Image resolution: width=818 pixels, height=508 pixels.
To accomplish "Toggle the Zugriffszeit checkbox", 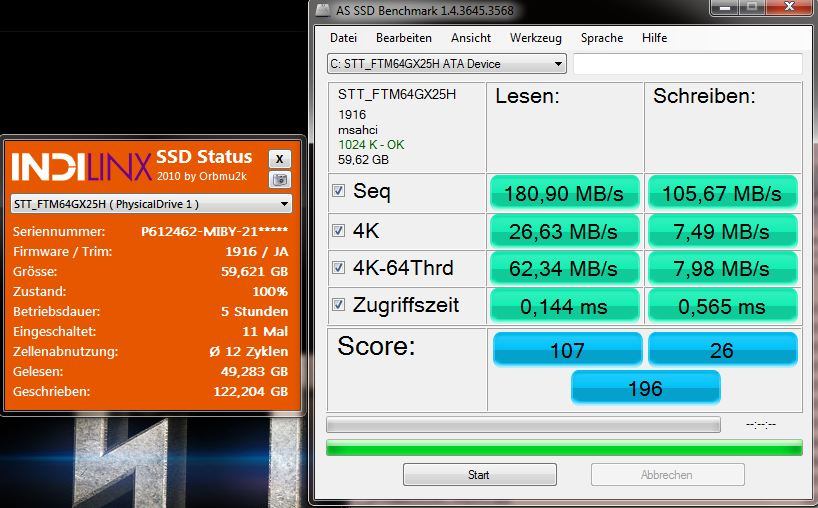I will [x=339, y=304].
